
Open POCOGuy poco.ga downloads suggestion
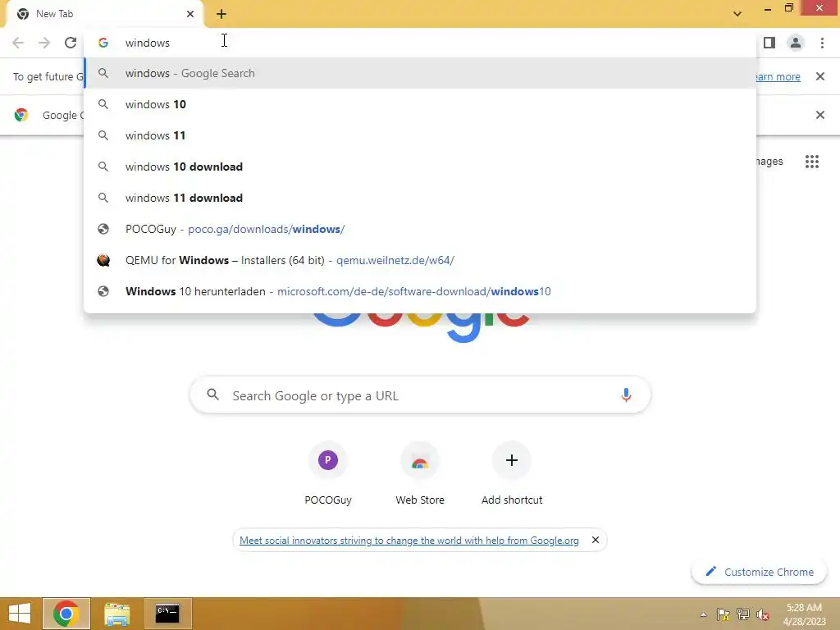(x=420, y=229)
